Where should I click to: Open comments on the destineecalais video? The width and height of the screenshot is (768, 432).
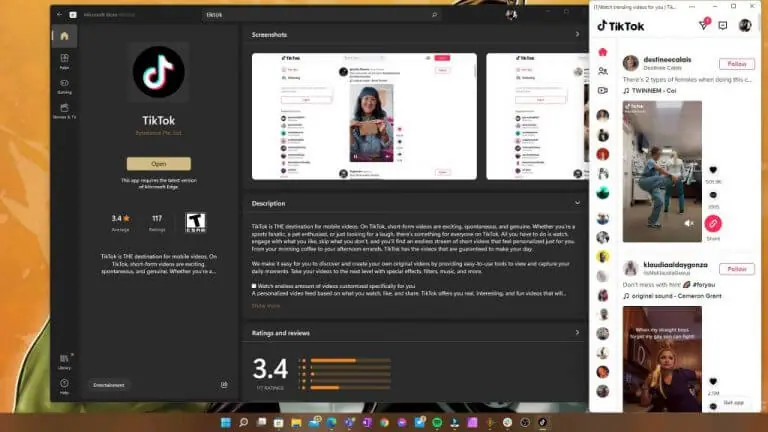pyautogui.click(x=713, y=195)
